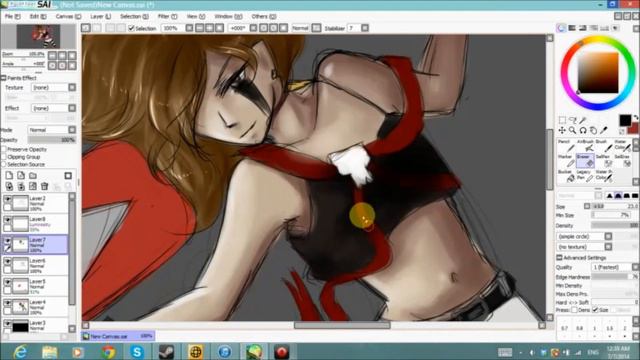
Task: Pick the rectangular selection tool
Action: pos(562,120)
